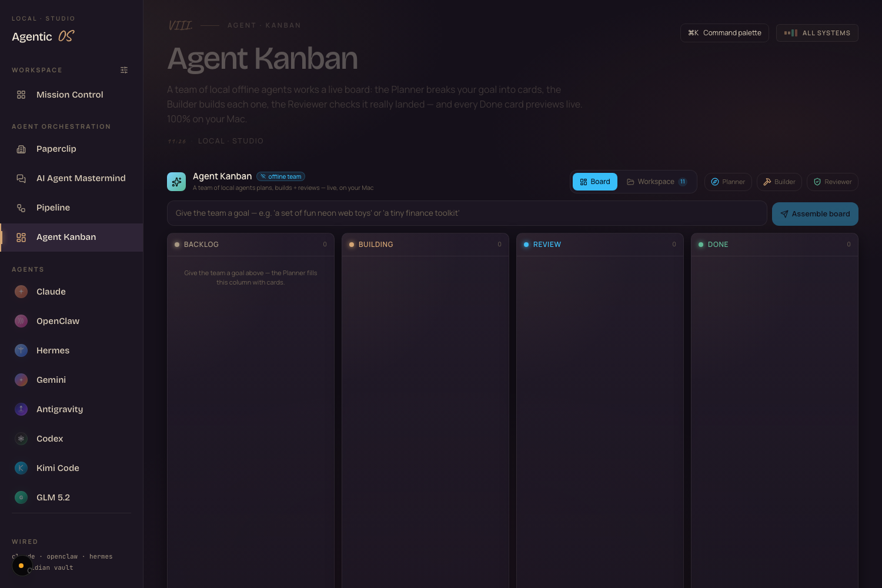
Task: Open the Pipeline page
Action: click(x=71, y=208)
